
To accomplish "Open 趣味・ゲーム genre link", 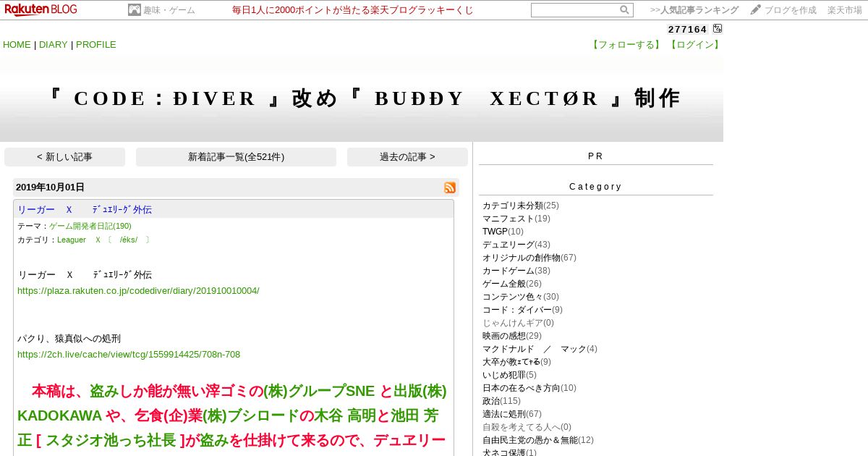I will (x=169, y=10).
